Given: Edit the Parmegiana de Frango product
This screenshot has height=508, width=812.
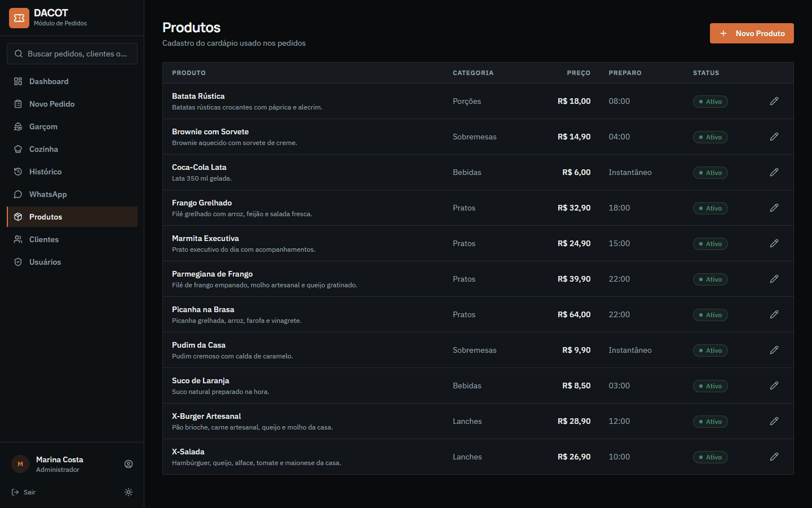Looking at the screenshot, I should [774, 279].
